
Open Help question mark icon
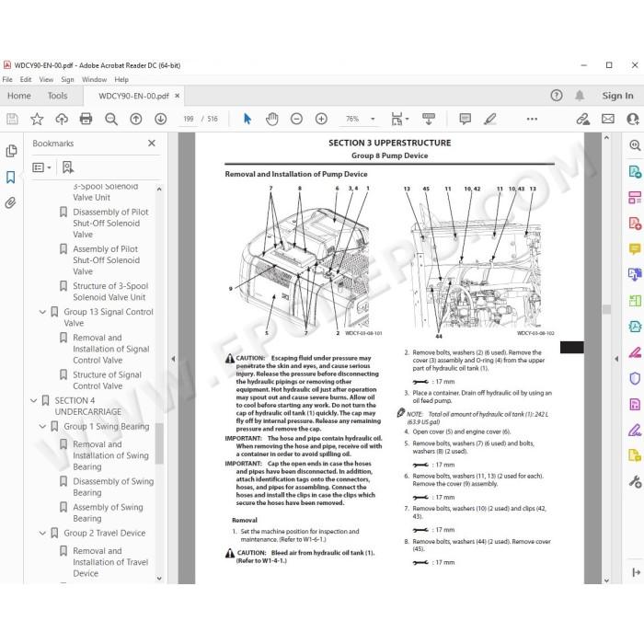coord(556,96)
